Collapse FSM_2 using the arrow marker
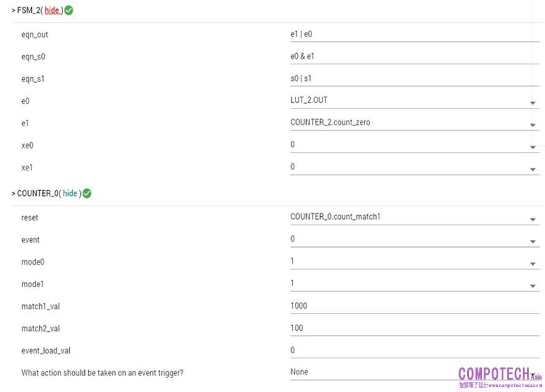Viewport: 545px width, 392px height. [13, 11]
